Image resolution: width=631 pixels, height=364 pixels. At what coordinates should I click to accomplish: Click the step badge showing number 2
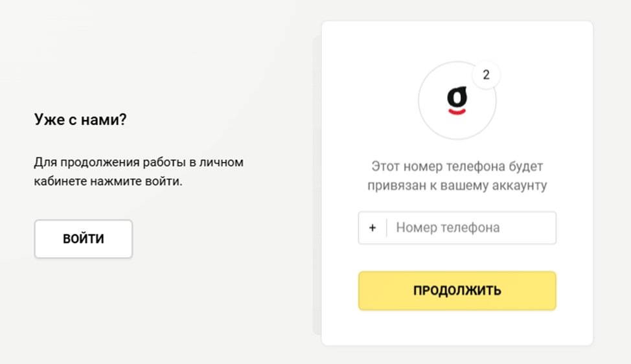tap(486, 76)
